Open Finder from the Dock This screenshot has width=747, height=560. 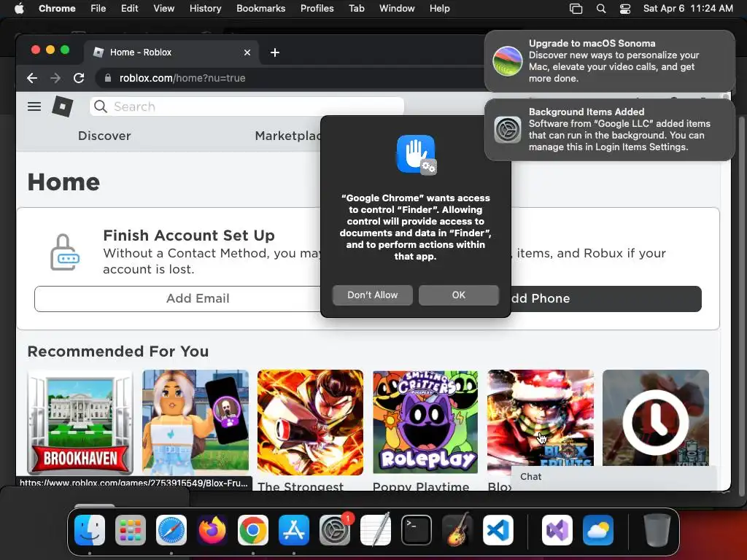tap(90, 530)
